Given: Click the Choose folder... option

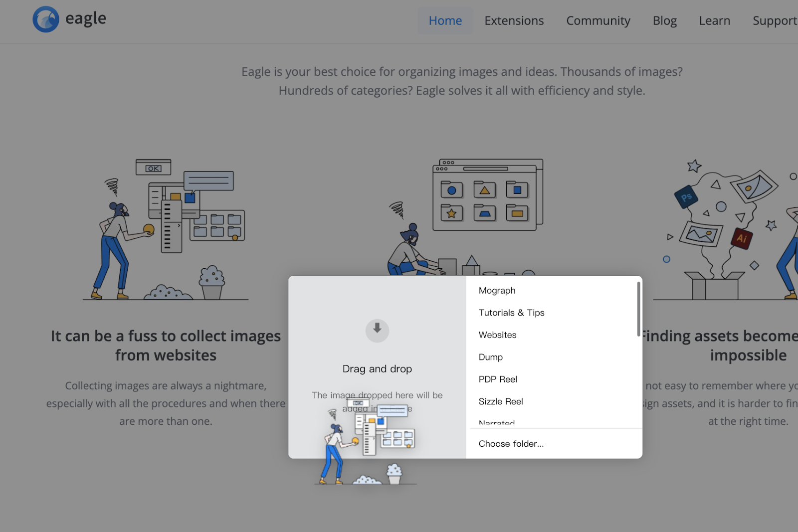Looking at the screenshot, I should [x=554, y=444].
